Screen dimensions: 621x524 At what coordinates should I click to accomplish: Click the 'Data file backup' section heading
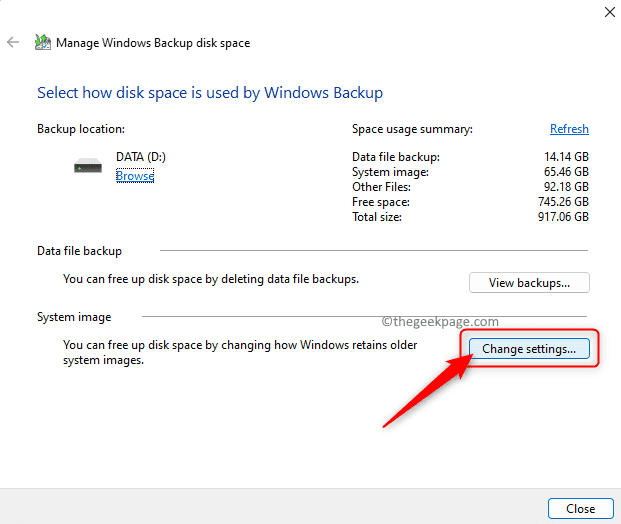click(x=79, y=251)
